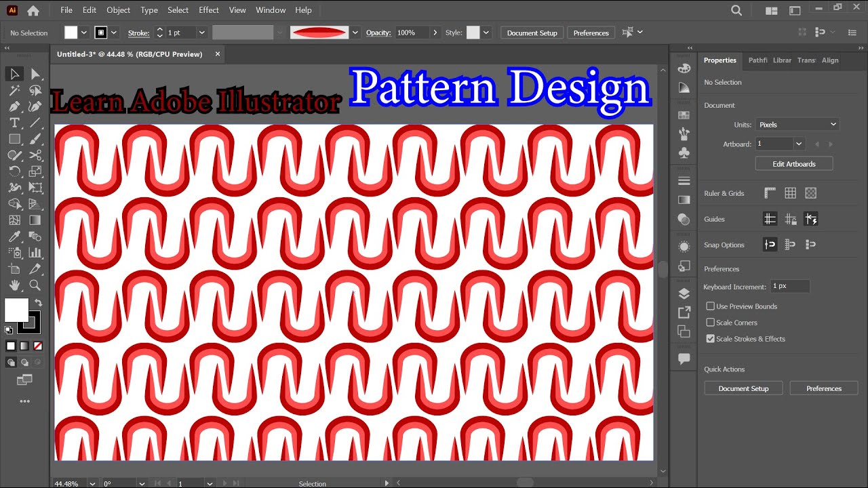Choose the Magic Wand tool
The width and height of the screenshot is (868, 488).
[x=14, y=90]
